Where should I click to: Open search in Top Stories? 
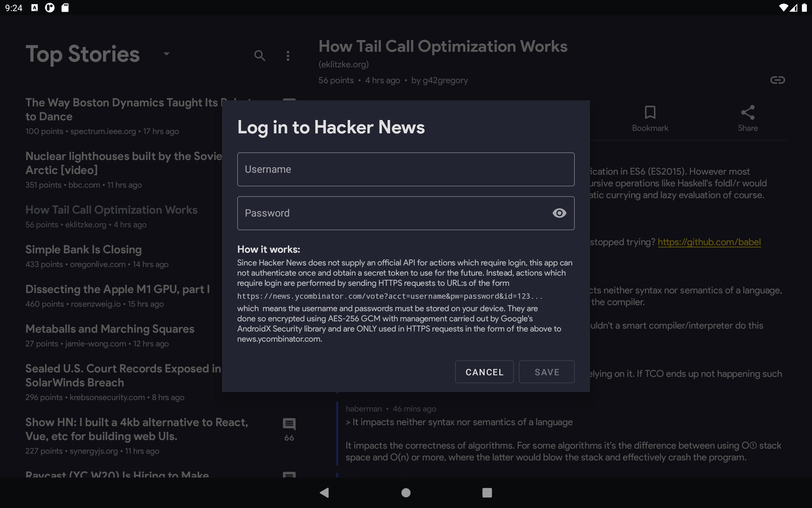coord(260,56)
